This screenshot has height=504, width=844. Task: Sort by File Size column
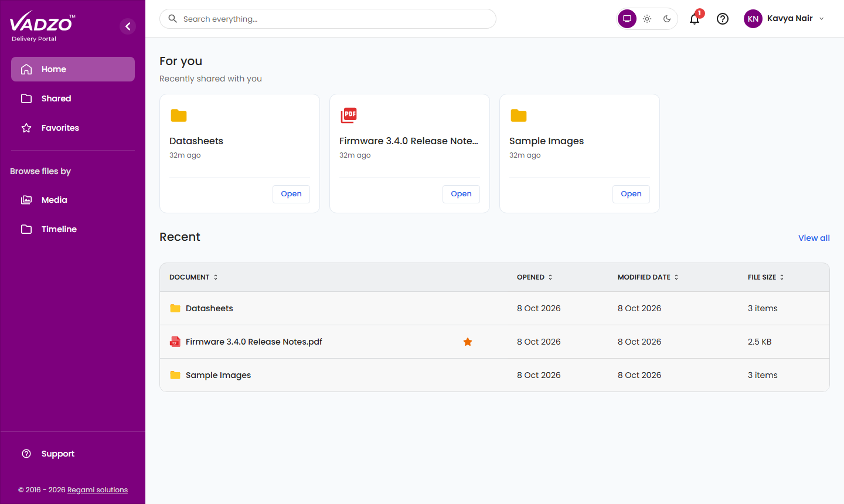[765, 277]
